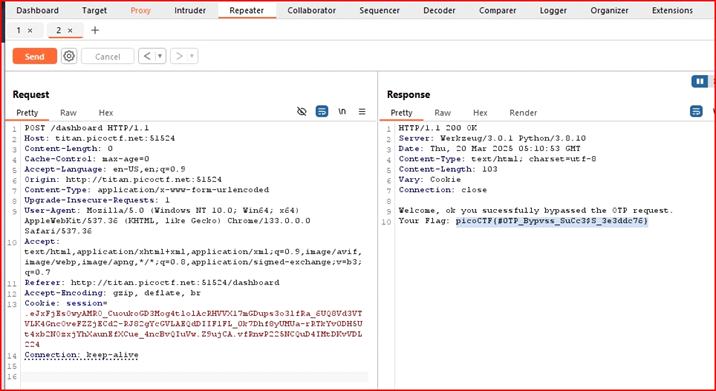Click the Connection: close response line
This screenshot has height=391, width=716.
pos(443,190)
